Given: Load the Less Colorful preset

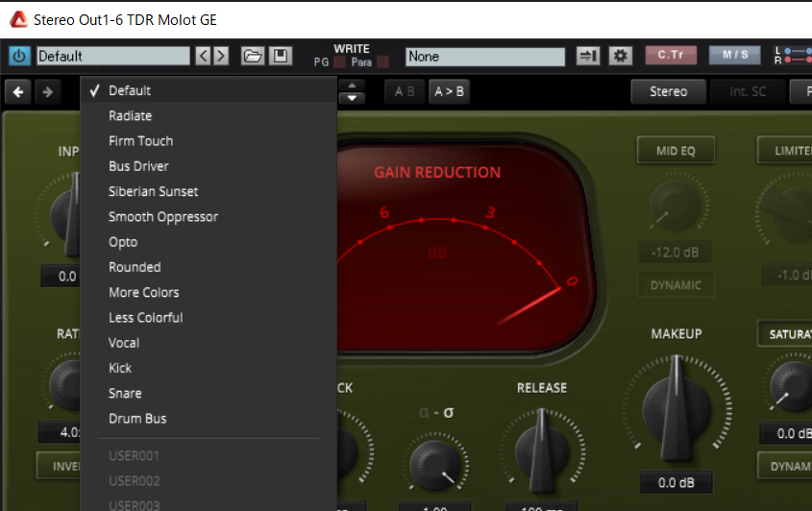Looking at the screenshot, I should 209,318.
